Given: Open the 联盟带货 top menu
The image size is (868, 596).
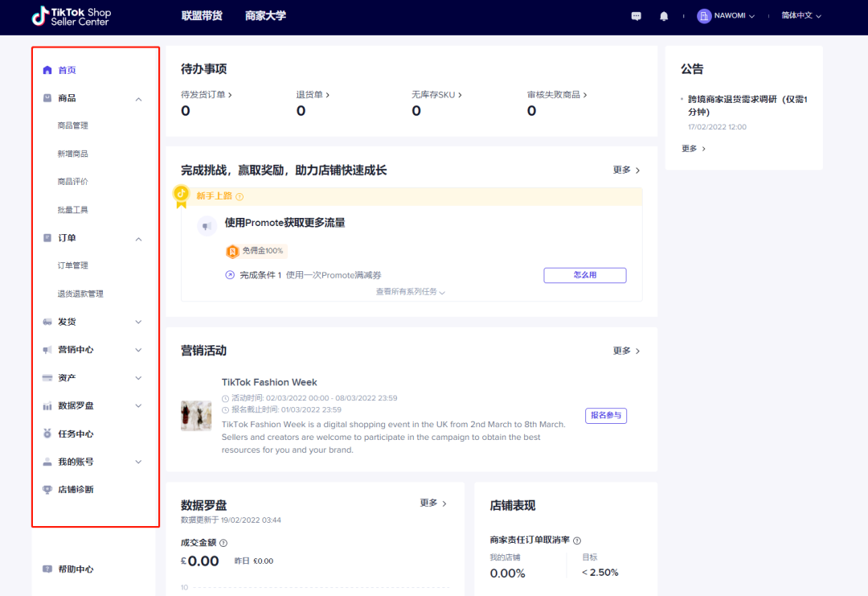Looking at the screenshot, I should click(202, 15).
